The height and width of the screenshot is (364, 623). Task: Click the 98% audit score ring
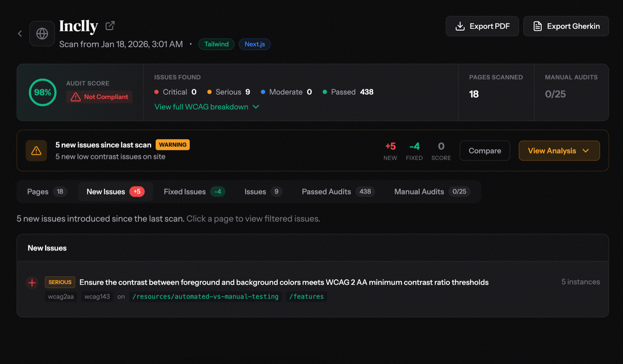point(42,92)
